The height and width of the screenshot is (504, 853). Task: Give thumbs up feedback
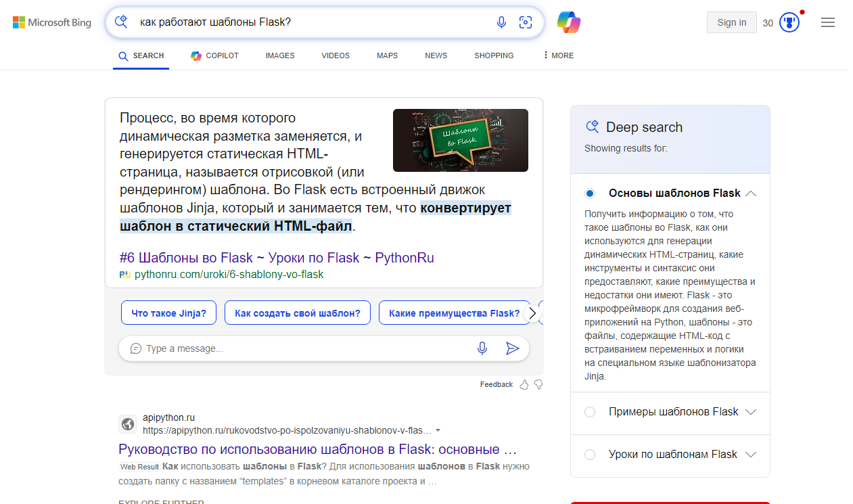524,384
